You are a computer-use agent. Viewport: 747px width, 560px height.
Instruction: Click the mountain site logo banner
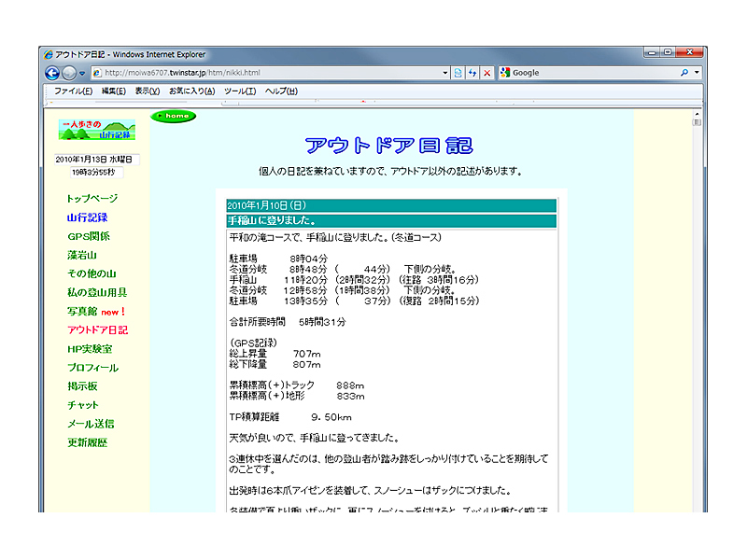pyautogui.click(x=97, y=130)
